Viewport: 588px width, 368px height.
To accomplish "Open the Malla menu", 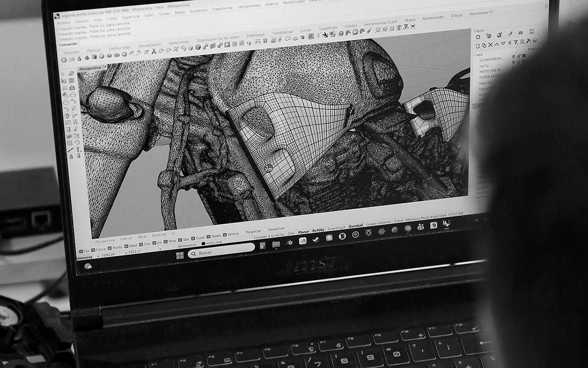I will coord(180,12).
